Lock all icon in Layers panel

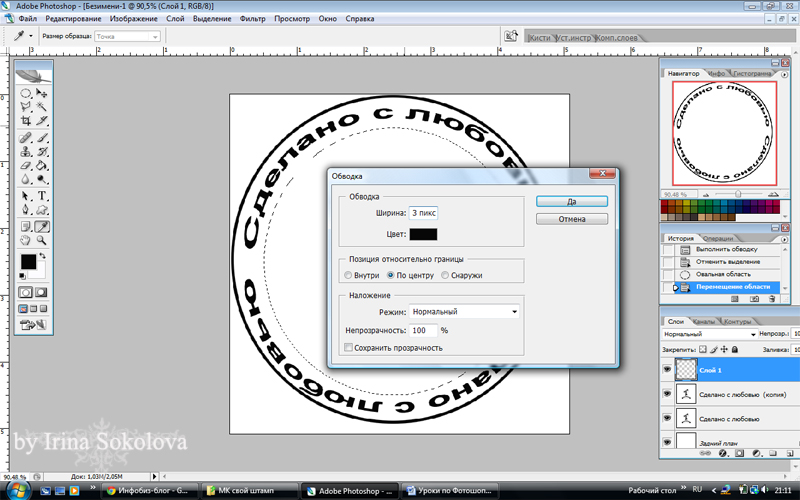pyautogui.click(x=735, y=349)
